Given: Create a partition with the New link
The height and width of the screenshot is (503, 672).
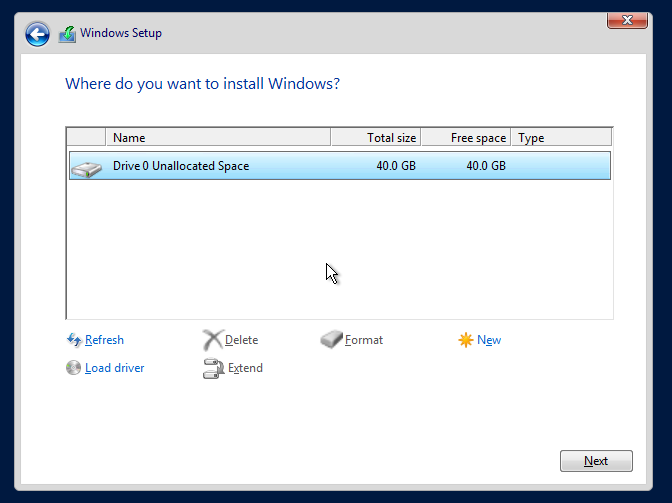Looking at the screenshot, I should [489, 340].
